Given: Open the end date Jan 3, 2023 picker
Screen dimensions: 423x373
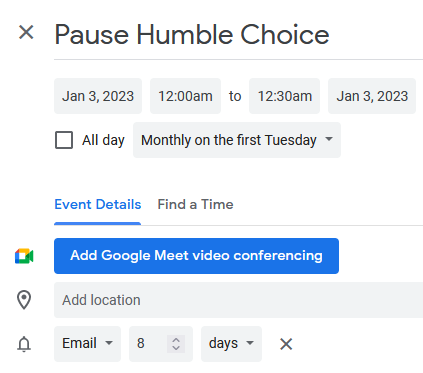Looking at the screenshot, I should coord(372,96).
